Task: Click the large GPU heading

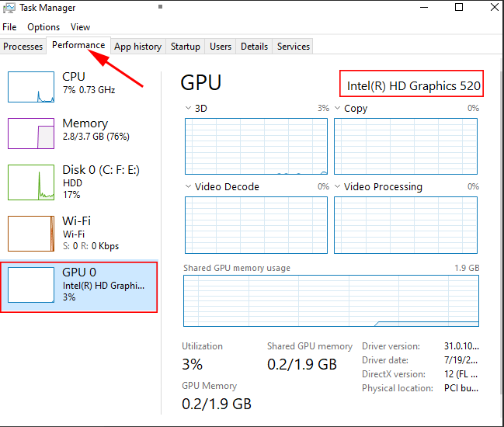Action: tap(201, 83)
